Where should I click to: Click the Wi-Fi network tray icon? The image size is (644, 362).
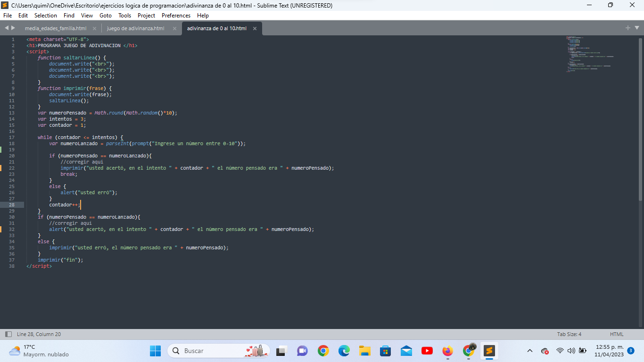point(560,351)
